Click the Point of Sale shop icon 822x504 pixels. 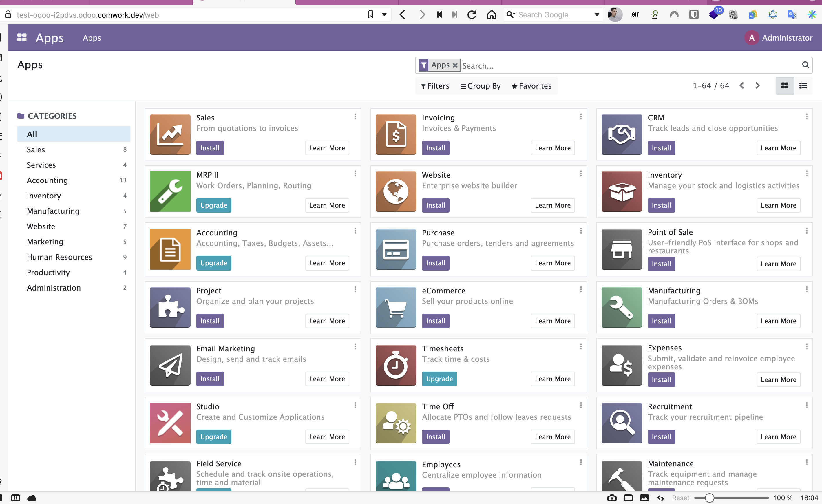pyautogui.click(x=622, y=249)
